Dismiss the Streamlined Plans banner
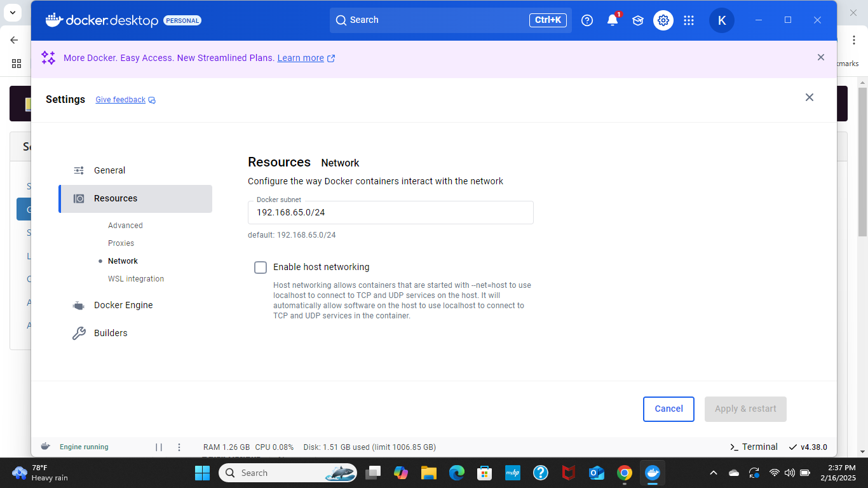 [x=821, y=57]
